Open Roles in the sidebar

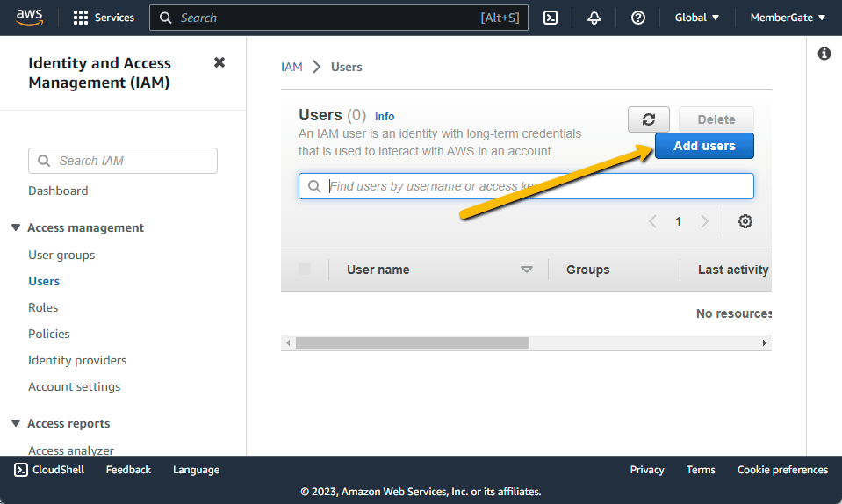tap(43, 307)
